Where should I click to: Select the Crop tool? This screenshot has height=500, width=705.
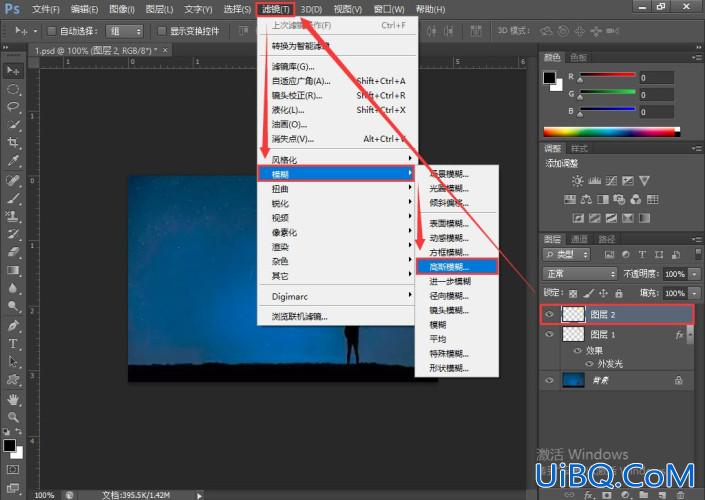click(13, 143)
